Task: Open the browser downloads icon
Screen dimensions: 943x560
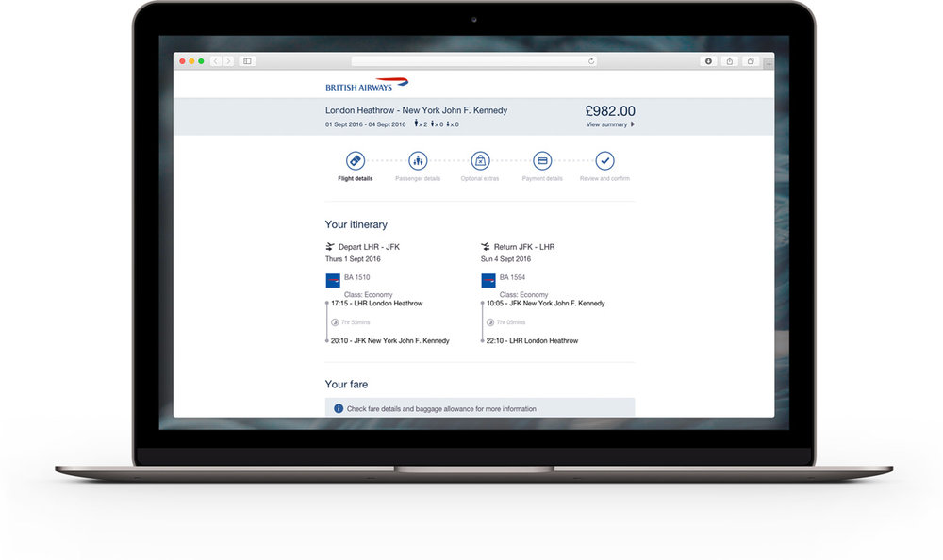Action: pos(708,61)
